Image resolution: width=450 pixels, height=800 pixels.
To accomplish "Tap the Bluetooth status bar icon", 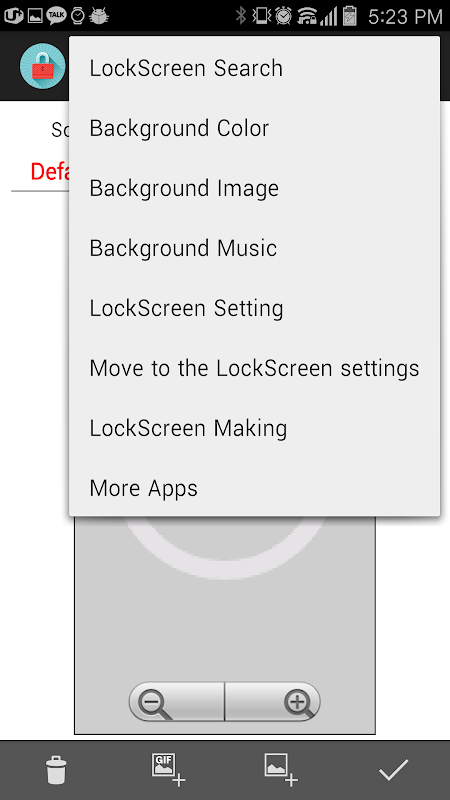I will [241, 16].
